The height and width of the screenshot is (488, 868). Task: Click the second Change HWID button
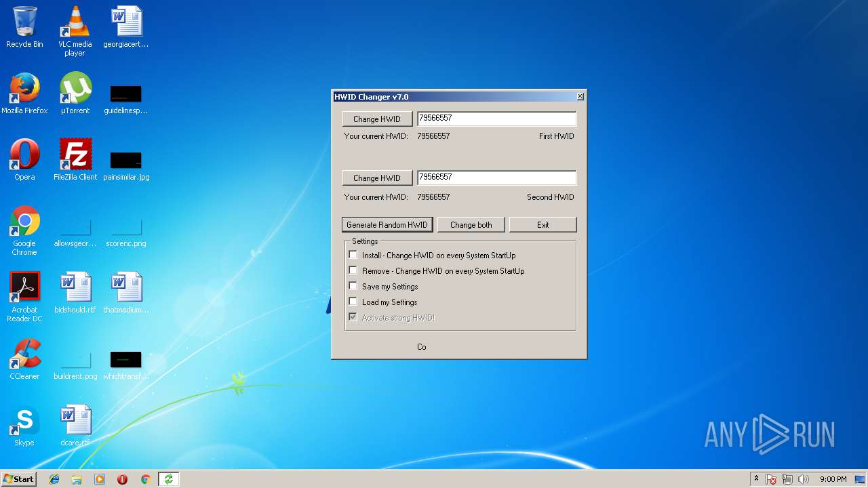point(377,178)
